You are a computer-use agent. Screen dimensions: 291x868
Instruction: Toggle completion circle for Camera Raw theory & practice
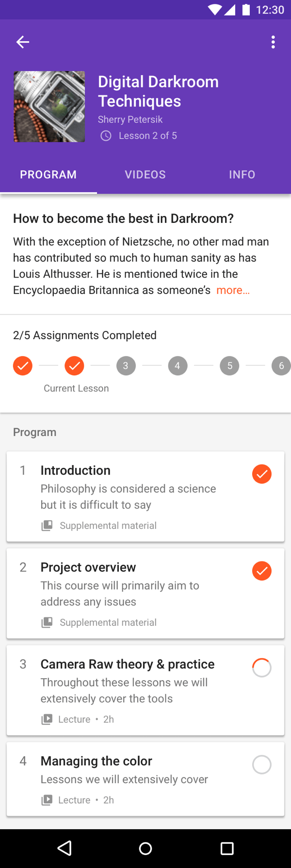click(x=262, y=667)
